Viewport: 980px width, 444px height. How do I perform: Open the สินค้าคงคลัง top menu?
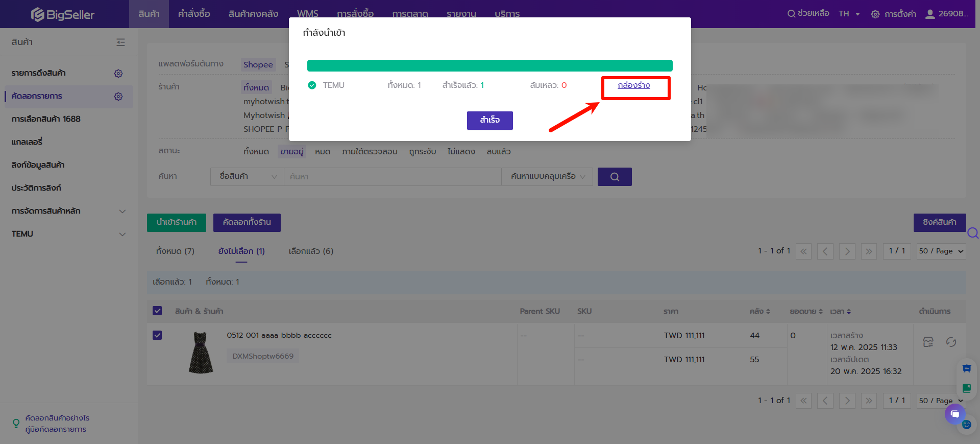pos(253,14)
